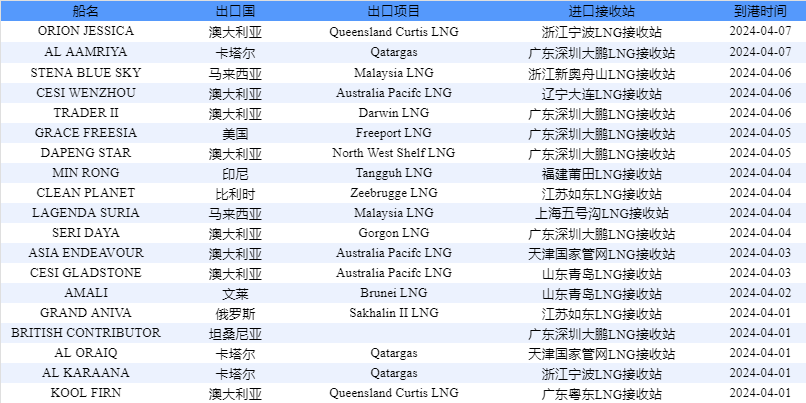Click date 2024-04-07 in ORION JESSICA row

point(760,31)
